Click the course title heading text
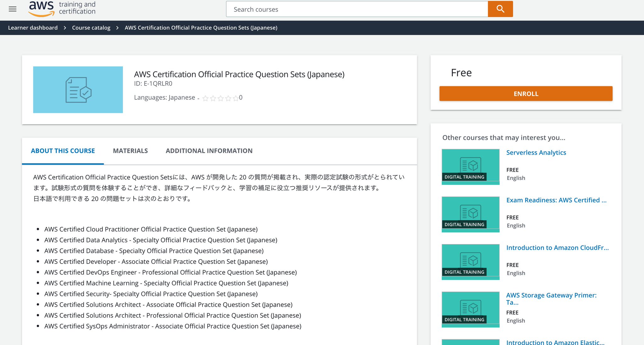This screenshot has width=644, height=345. click(x=239, y=74)
